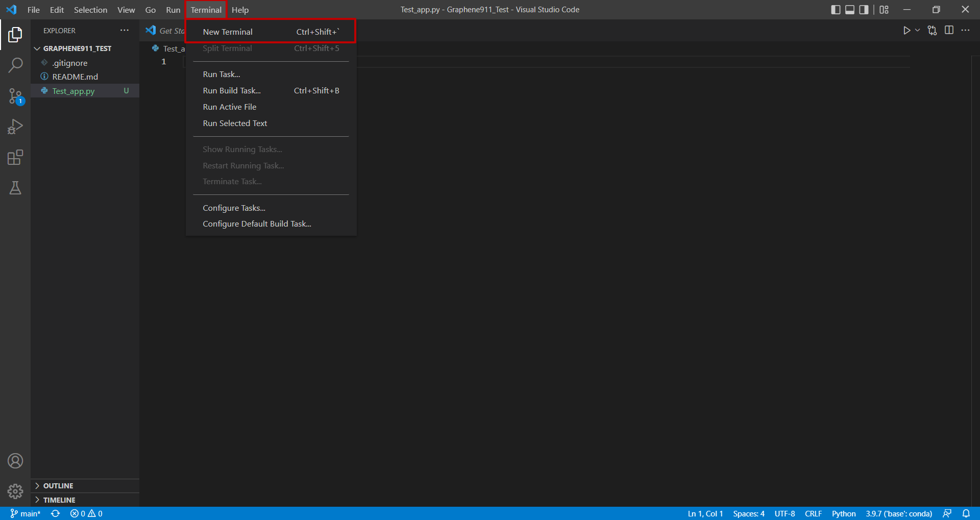Open the Go menu

151,10
